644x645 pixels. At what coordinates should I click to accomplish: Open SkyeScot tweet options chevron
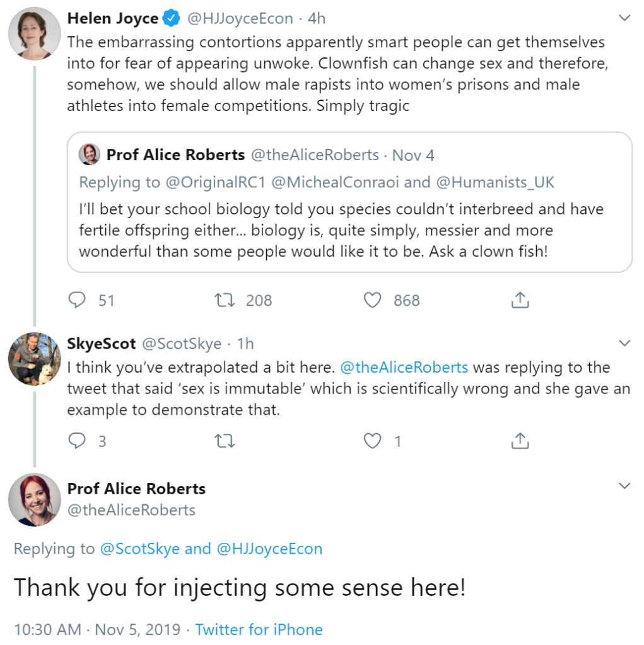coord(624,344)
